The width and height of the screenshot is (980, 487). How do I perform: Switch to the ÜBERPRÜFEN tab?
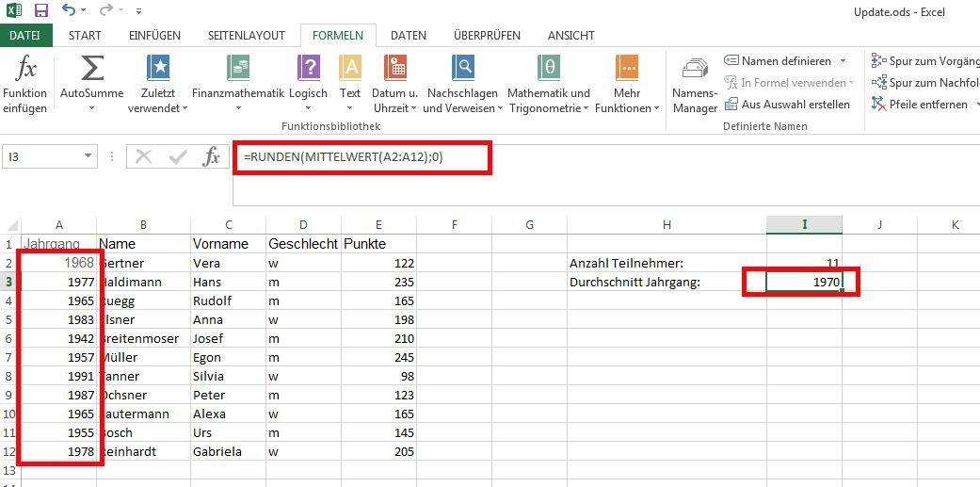pyautogui.click(x=487, y=36)
